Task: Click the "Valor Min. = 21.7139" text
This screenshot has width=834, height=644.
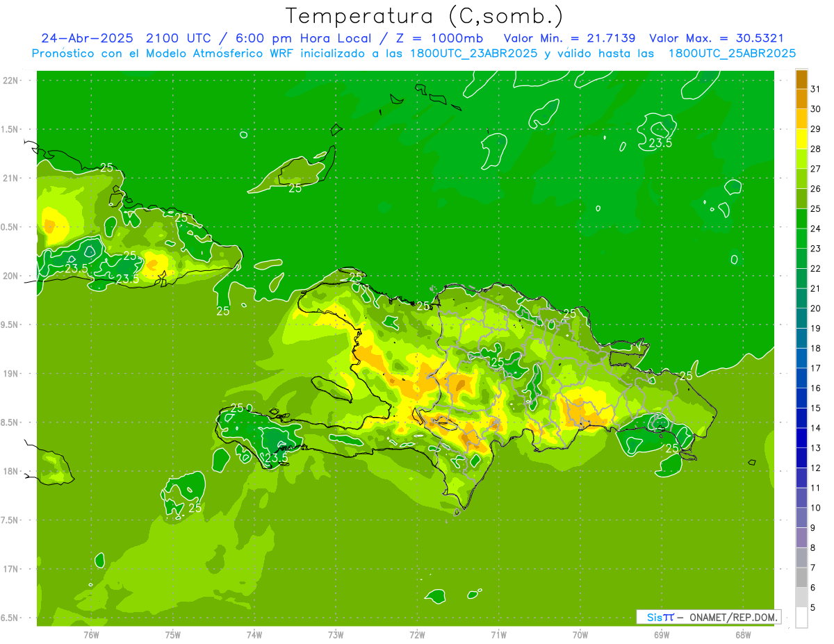Action: pos(569,38)
